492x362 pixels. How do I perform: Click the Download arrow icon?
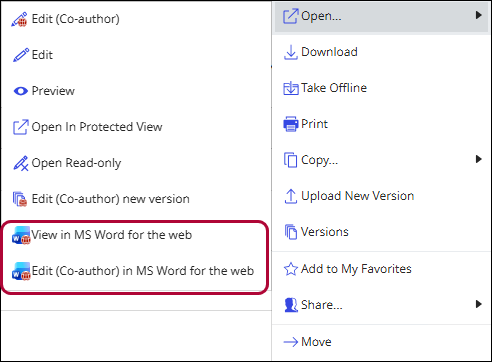click(x=291, y=52)
